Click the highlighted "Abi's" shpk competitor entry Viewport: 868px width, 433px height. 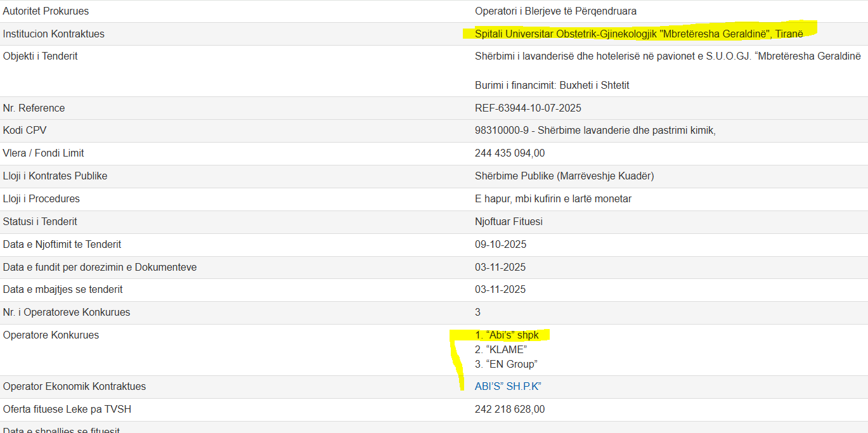point(507,335)
